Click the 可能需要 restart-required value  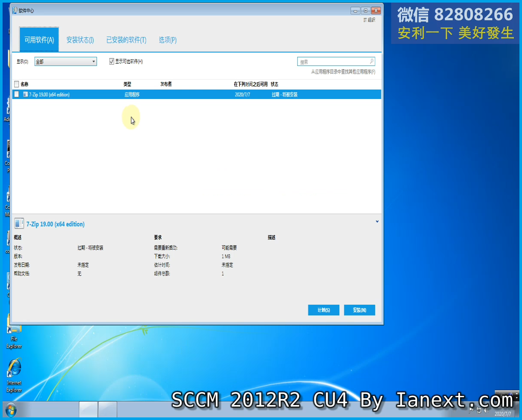[229, 248]
